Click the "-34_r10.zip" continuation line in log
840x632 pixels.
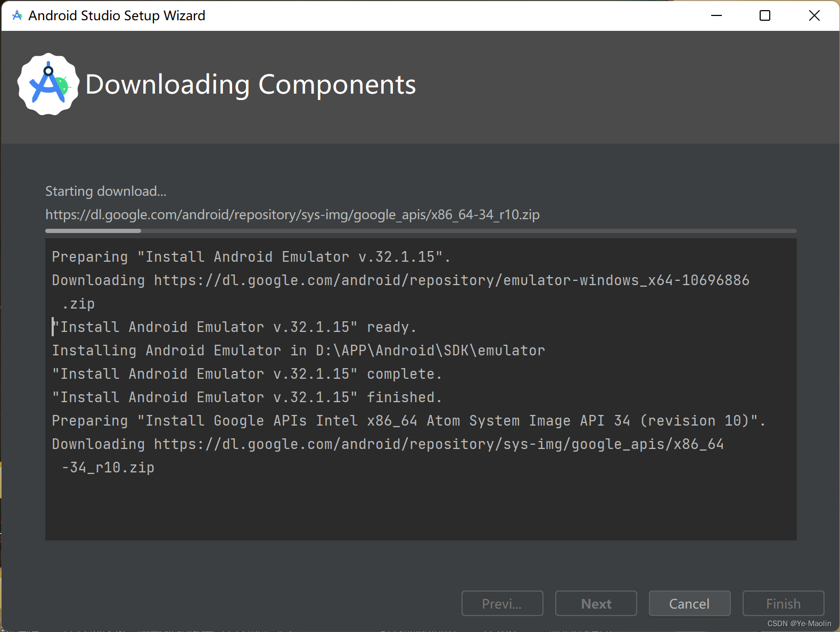click(x=108, y=468)
